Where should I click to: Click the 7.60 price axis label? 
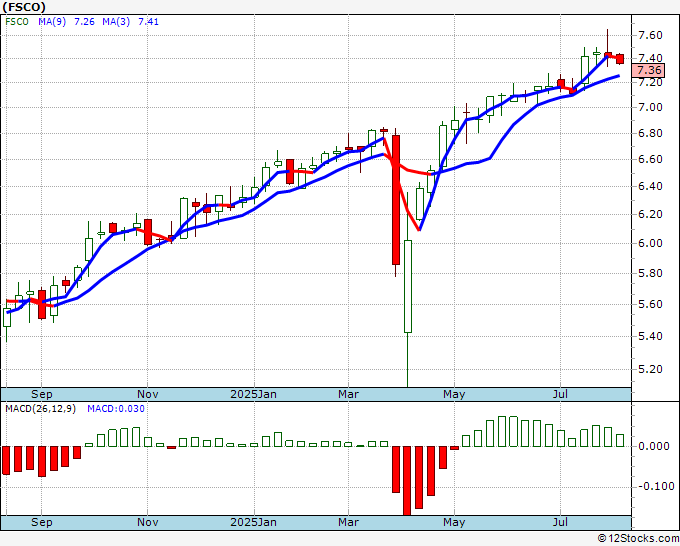point(651,35)
